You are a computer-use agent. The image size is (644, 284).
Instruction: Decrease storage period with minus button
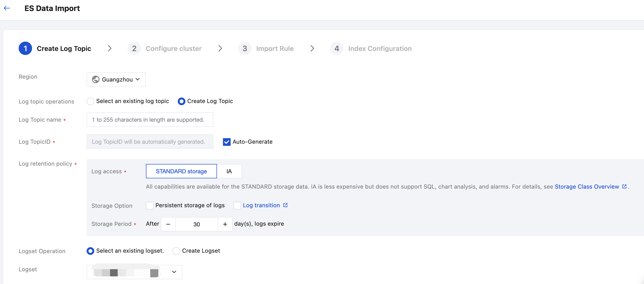click(x=168, y=224)
